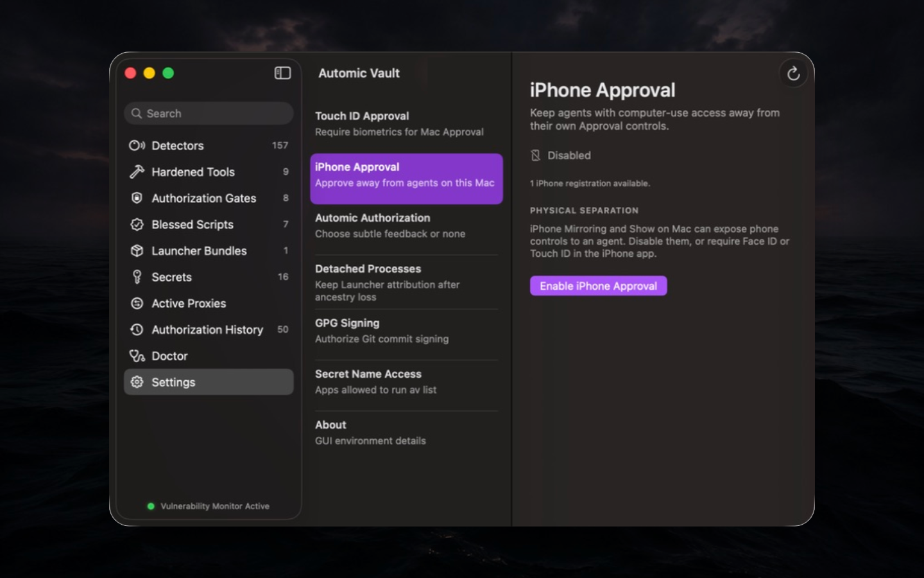Viewport: 924px width, 578px height.
Task: Close the window with the red button
Action: click(x=130, y=73)
